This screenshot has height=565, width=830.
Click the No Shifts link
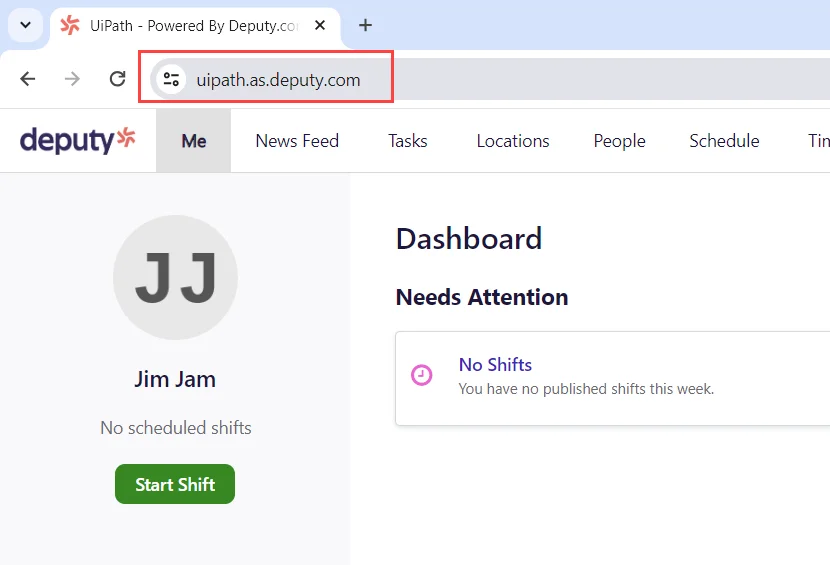coord(495,365)
